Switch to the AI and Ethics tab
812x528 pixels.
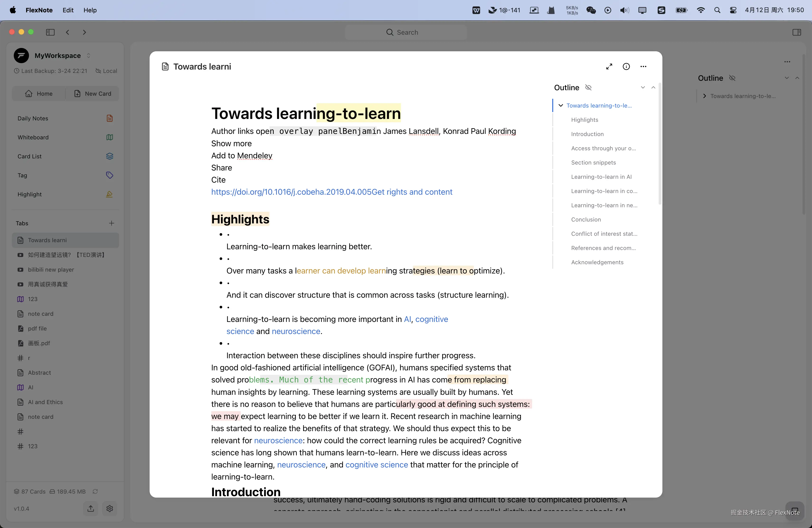[45, 402]
